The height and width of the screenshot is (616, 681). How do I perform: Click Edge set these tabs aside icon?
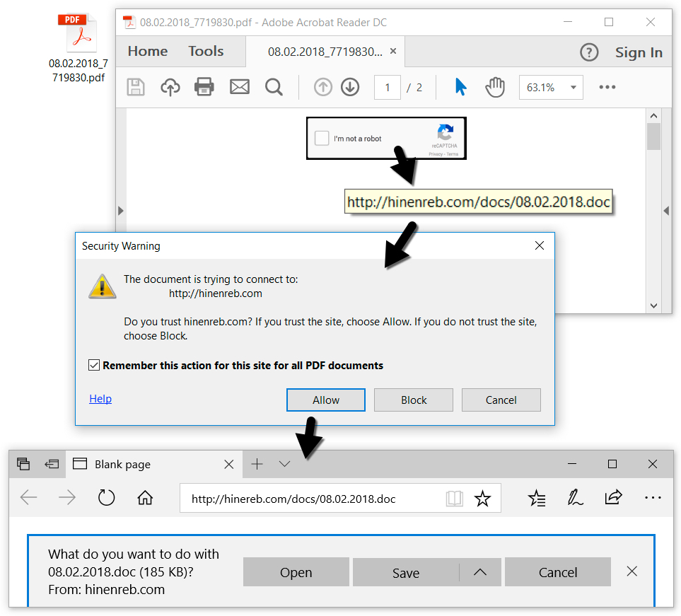[52, 464]
